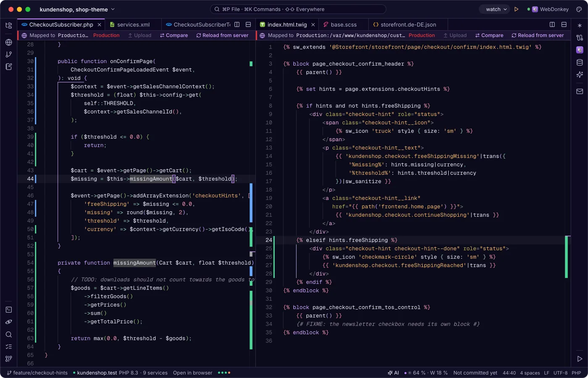Split left editor pane horizontally

coord(248,25)
